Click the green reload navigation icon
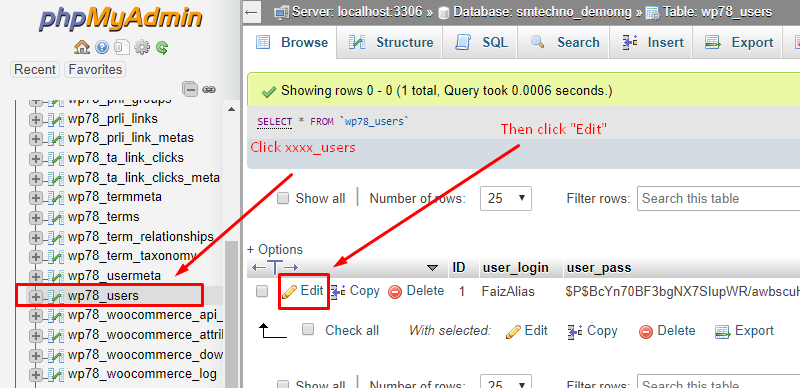The image size is (800, 388). 162,48
